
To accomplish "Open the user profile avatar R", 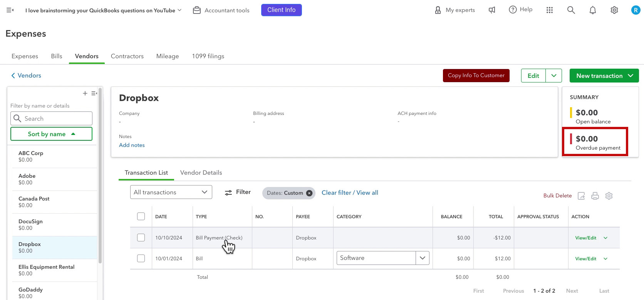I will point(636,10).
